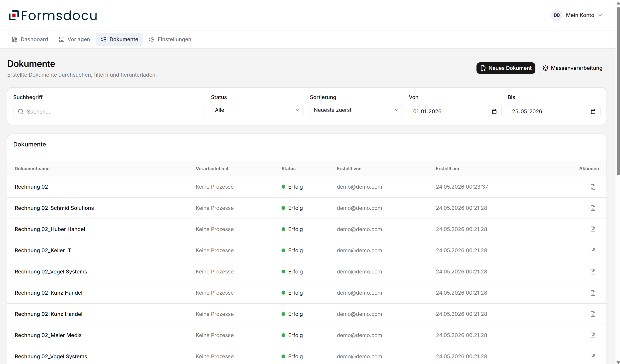Click the Erstellt am column header
Image resolution: width=620 pixels, height=364 pixels.
point(447,169)
